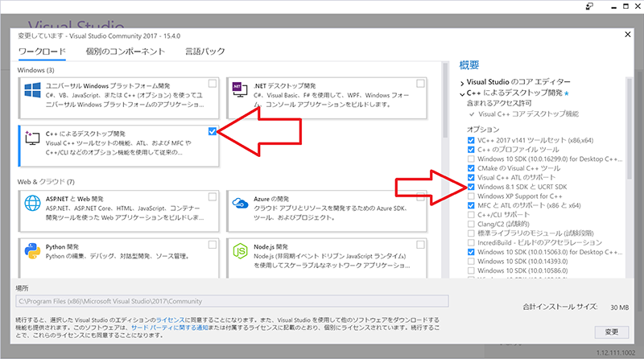Enable Clang/C2 experimental option
This screenshot has width=644, height=359.
[471, 225]
